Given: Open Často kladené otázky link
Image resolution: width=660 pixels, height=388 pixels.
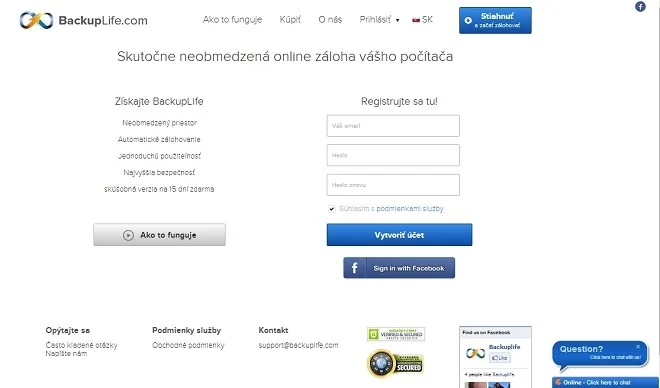Looking at the screenshot, I should (x=81, y=345).
